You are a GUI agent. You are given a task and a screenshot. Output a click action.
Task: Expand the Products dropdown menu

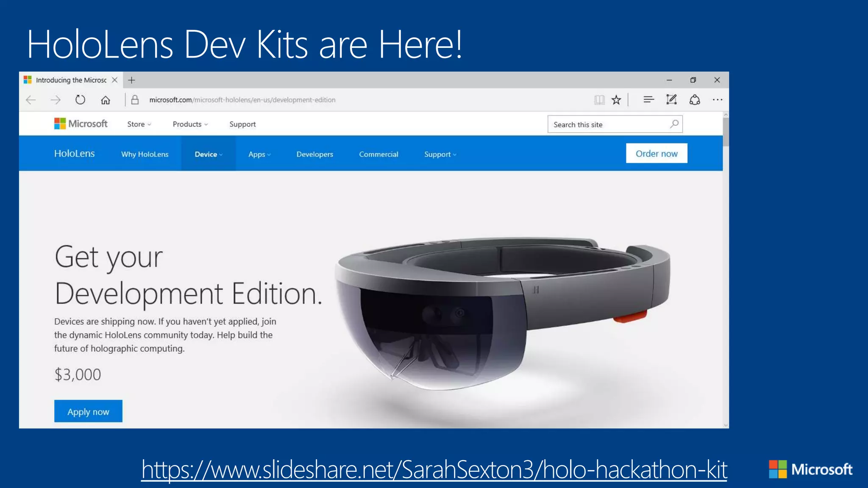(190, 124)
